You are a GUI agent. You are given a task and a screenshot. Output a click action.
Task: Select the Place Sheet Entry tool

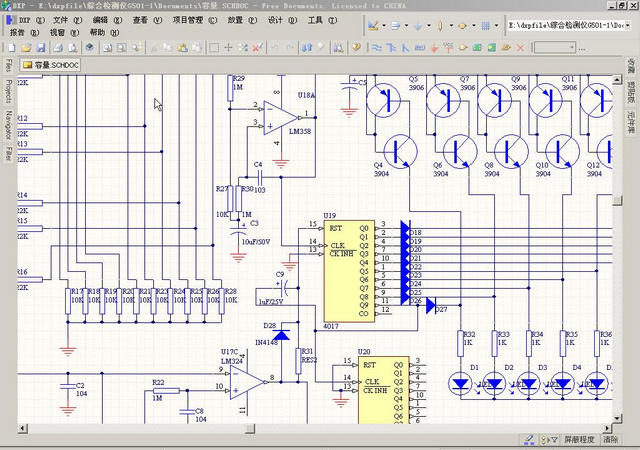pos(491,48)
